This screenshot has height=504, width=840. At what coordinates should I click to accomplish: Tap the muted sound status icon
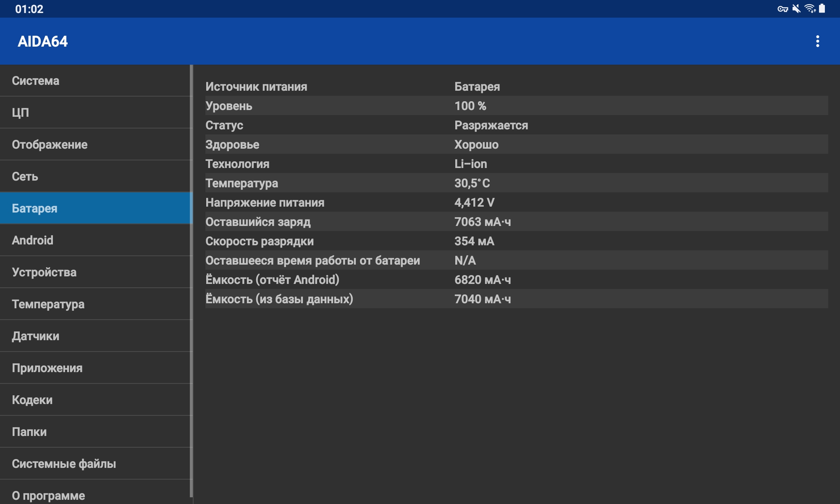tap(796, 9)
